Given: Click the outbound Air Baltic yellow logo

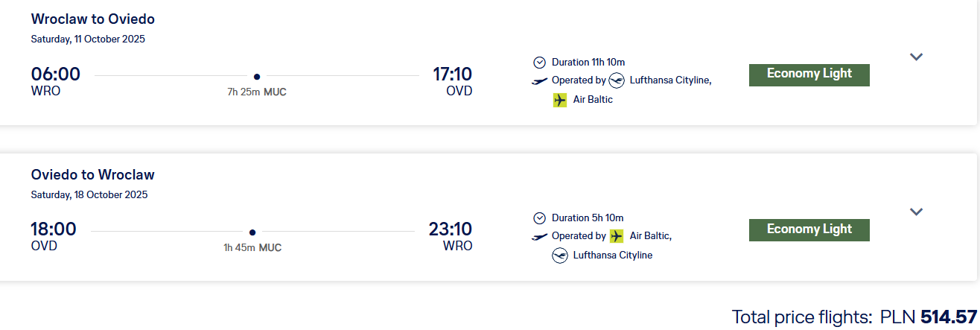Looking at the screenshot, I should (x=560, y=100).
